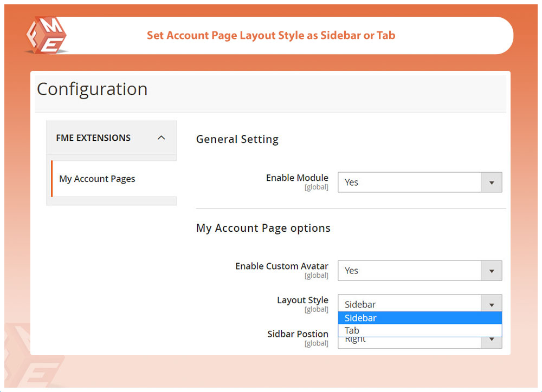Choose Tab from the Layout Style list
This screenshot has width=542, height=392.
[x=420, y=330]
